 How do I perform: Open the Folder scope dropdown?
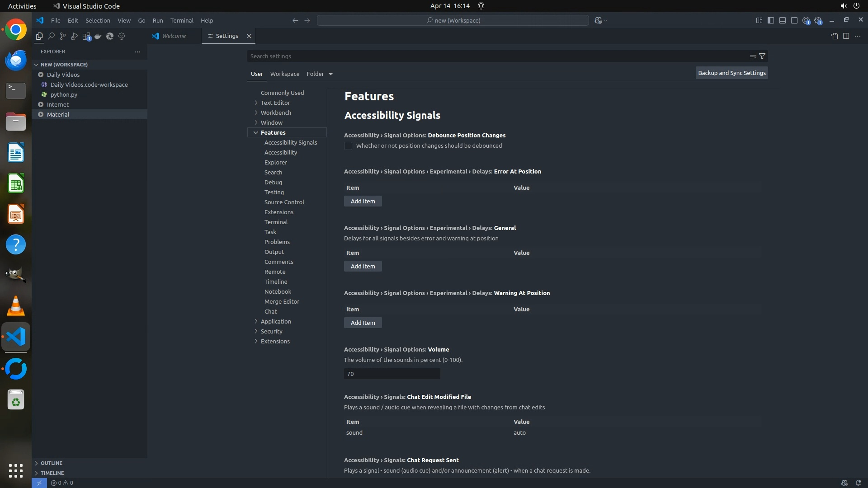[320, 74]
